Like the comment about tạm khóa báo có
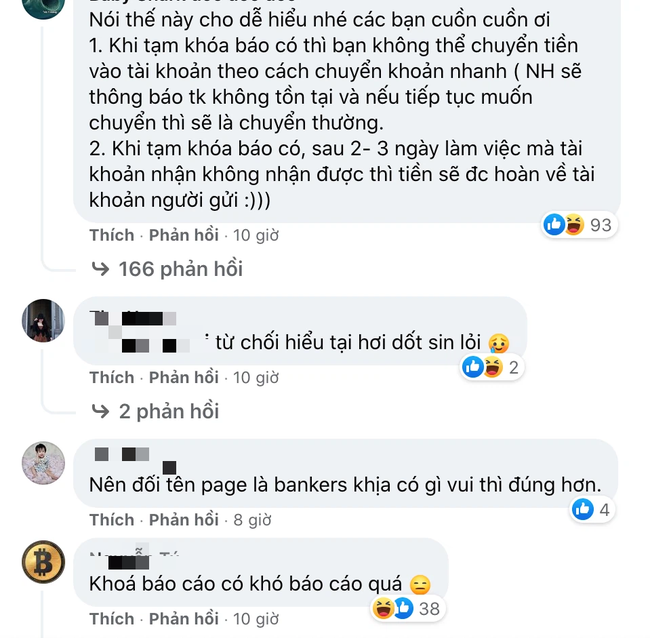Image resolution: width=650 pixels, height=638 pixels. [x=112, y=235]
